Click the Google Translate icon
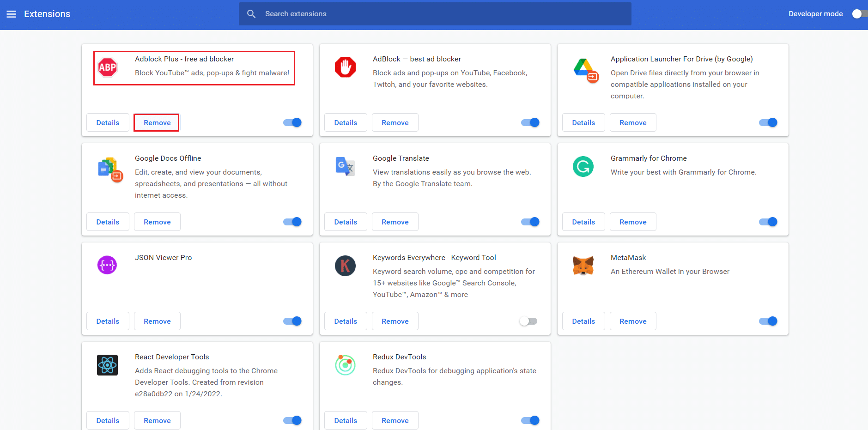 pyautogui.click(x=345, y=166)
